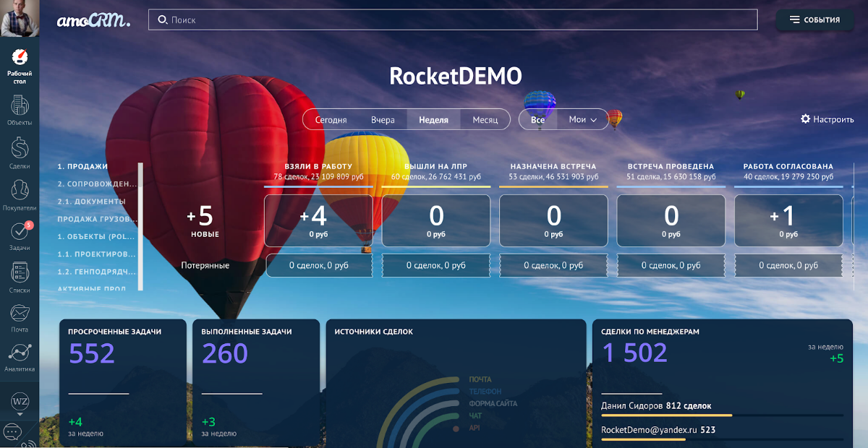Open the Аналитика analytics icon
The width and height of the screenshot is (868, 448).
pyautogui.click(x=20, y=356)
